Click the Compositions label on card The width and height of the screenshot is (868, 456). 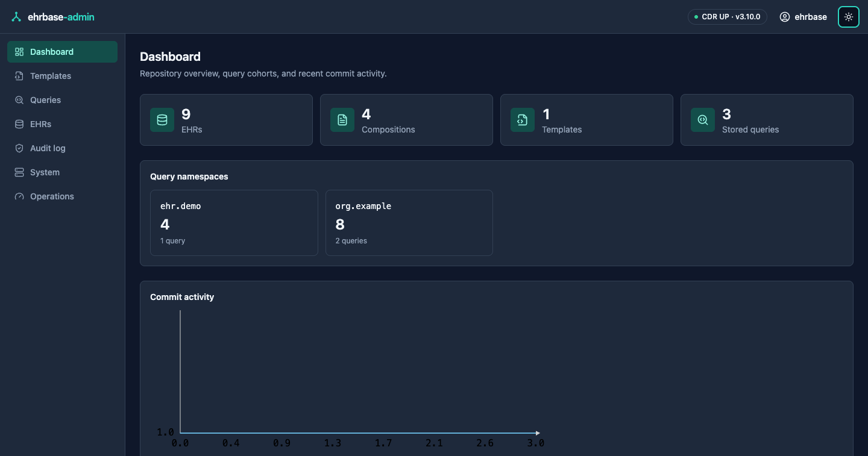click(388, 130)
